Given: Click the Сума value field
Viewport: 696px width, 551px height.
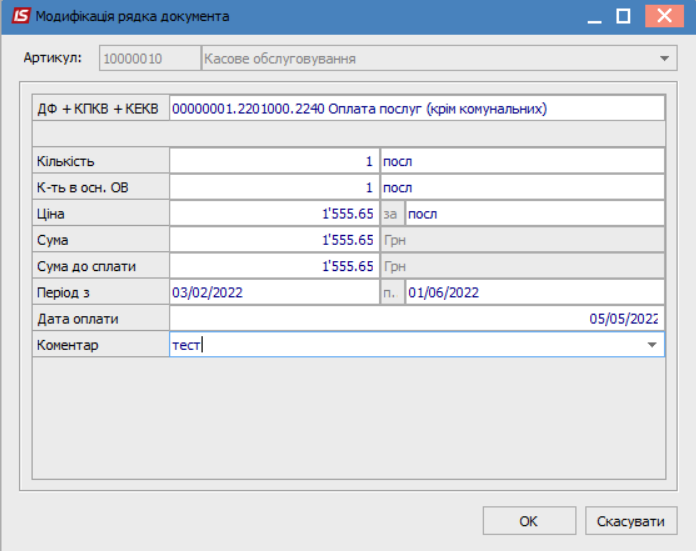Looking at the screenshot, I should (x=274, y=240).
